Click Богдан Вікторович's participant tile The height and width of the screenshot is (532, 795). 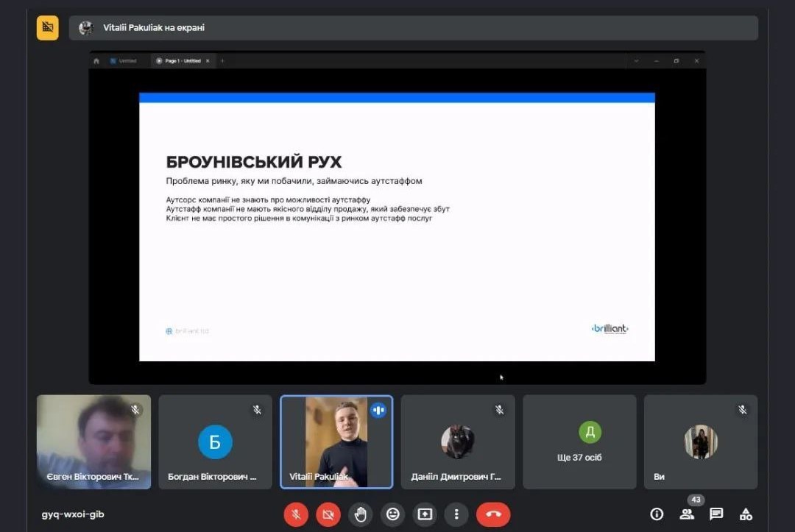coord(215,442)
